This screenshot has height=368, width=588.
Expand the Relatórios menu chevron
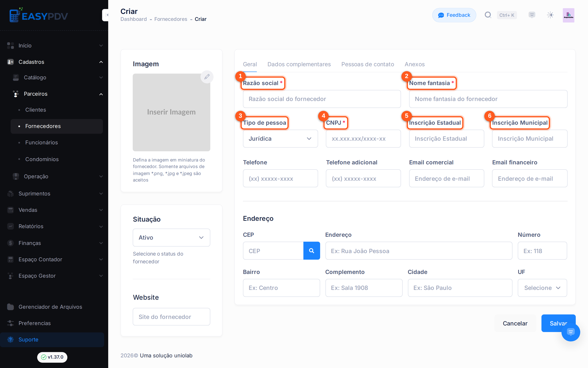pos(101,227)
